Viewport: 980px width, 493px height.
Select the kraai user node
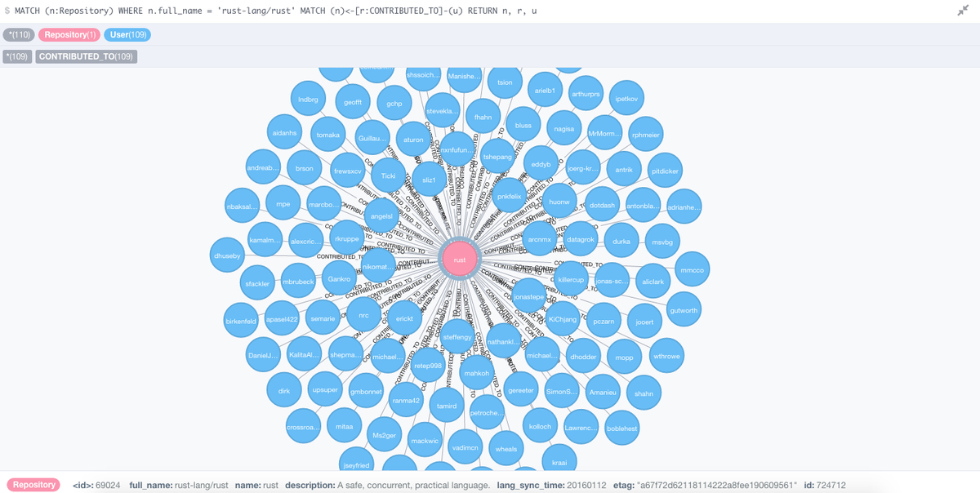tap(559, 462)
